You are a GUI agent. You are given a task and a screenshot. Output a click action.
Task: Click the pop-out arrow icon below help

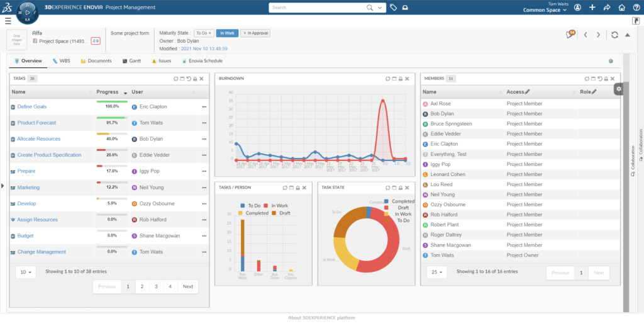636,21
